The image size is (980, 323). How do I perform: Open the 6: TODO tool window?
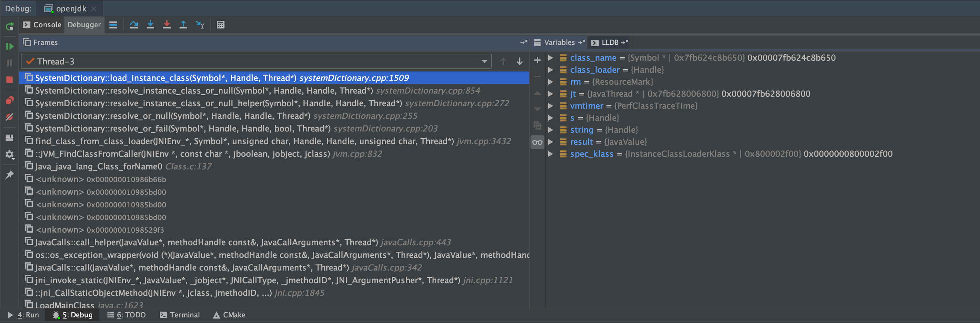127,315
